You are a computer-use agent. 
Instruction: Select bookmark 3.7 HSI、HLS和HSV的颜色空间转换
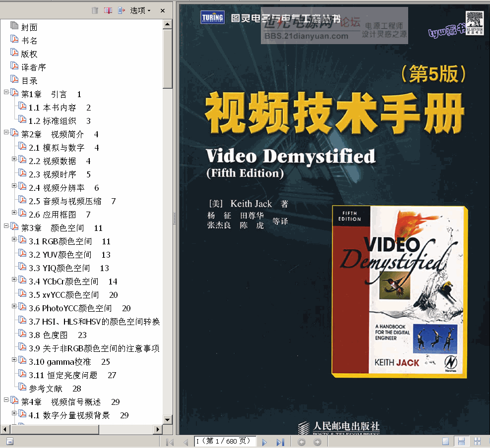94,322
